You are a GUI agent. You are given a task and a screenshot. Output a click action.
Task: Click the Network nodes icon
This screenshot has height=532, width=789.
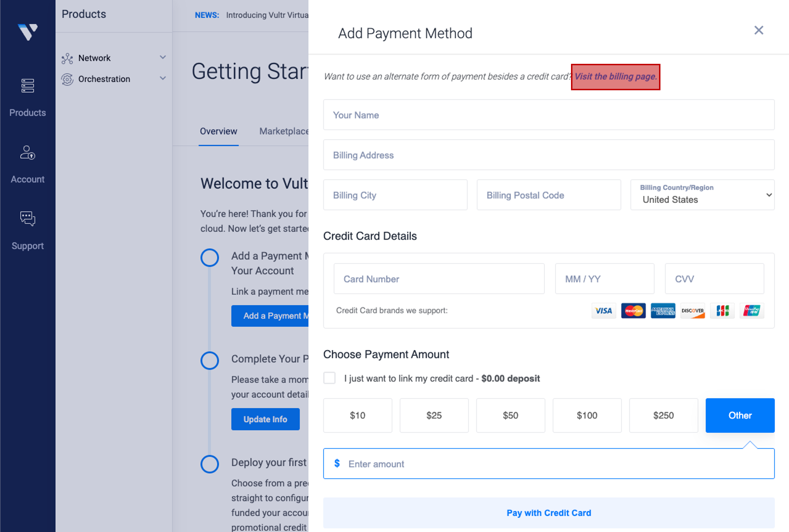67,58
